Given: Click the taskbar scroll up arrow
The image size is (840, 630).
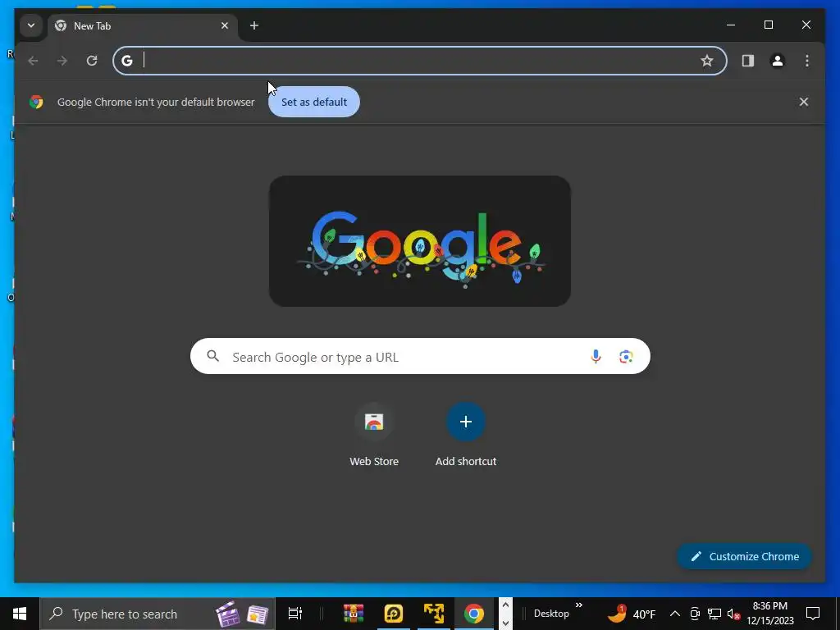Looking at the screenshot, I should [x=505, y=605].
